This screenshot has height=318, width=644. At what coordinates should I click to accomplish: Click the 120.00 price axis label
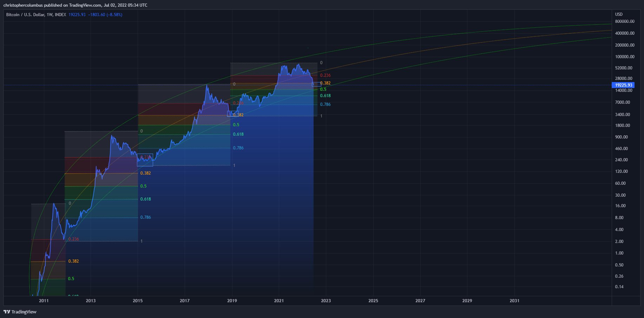click(x=622, y=171)
